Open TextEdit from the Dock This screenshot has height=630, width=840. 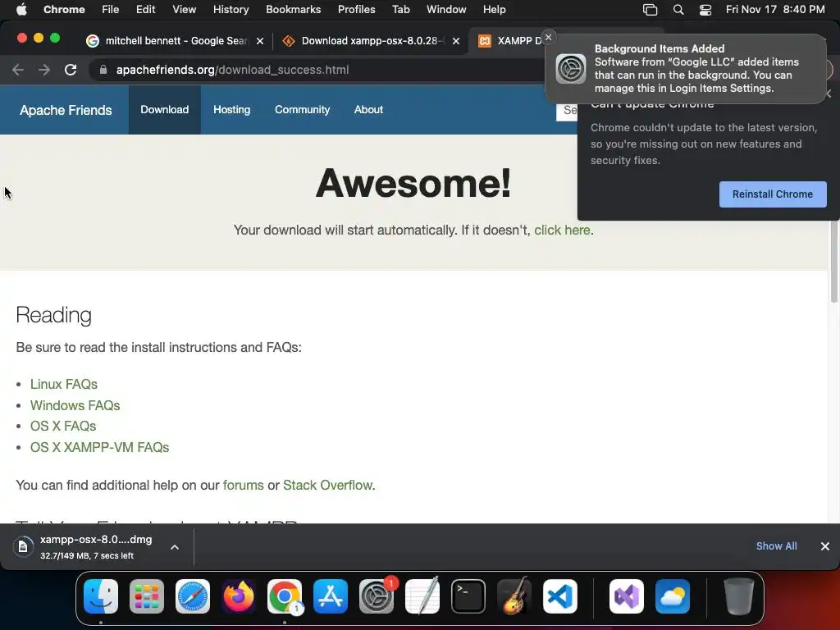click(422, 596)
